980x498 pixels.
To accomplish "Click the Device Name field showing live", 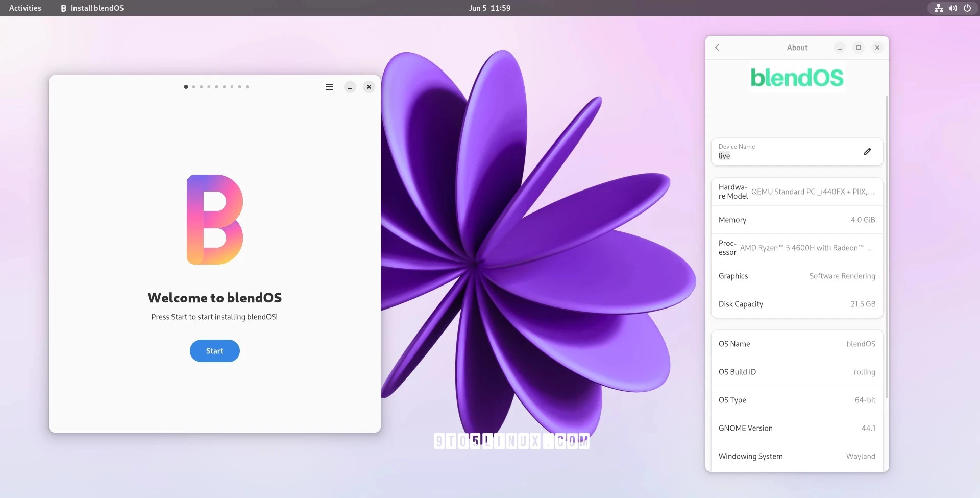I will [x=786, y=152].
